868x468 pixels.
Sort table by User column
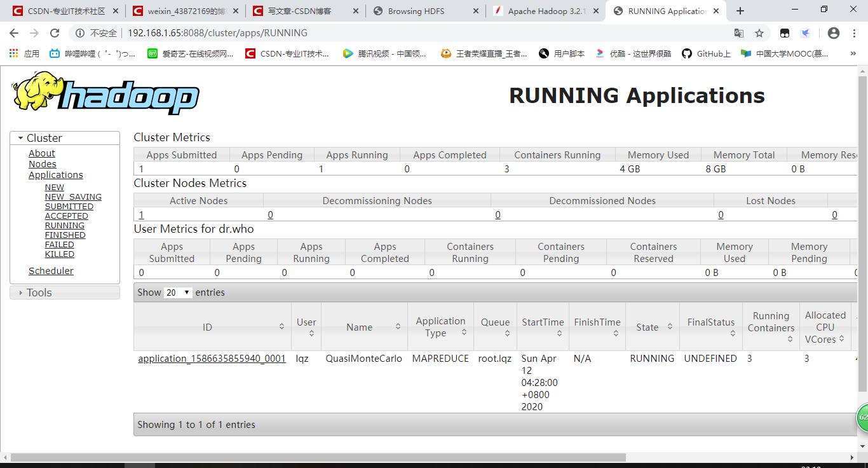(311, 333)
